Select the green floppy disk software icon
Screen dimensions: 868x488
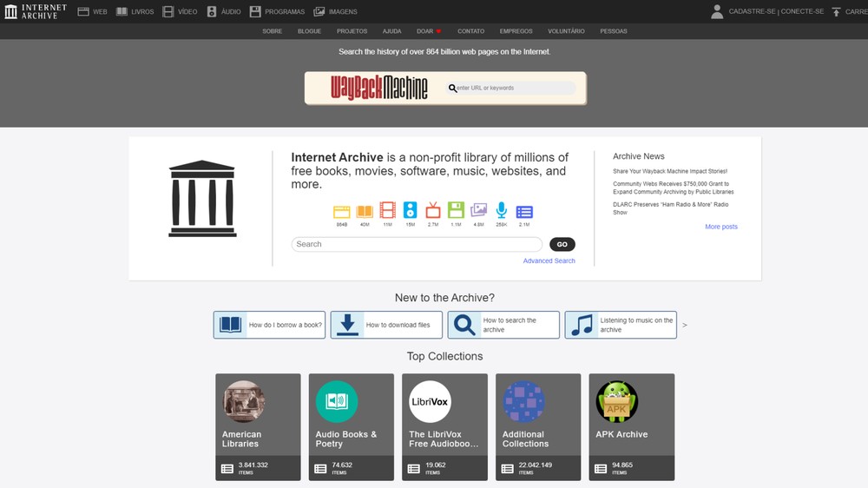(456, 210)
